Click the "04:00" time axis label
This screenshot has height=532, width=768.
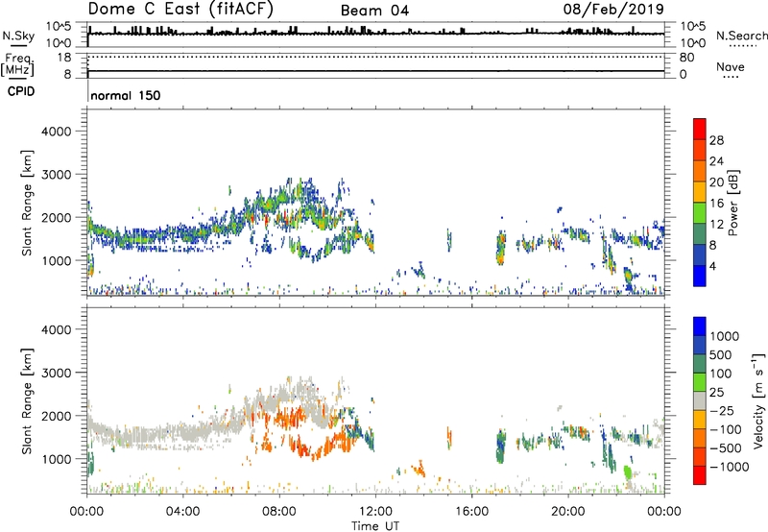tap(182, 512)
